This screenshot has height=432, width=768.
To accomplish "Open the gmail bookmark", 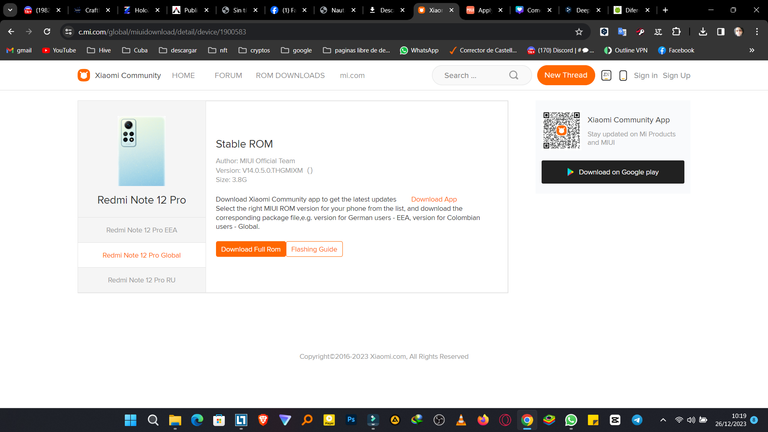I will click(x=19, y=50).
